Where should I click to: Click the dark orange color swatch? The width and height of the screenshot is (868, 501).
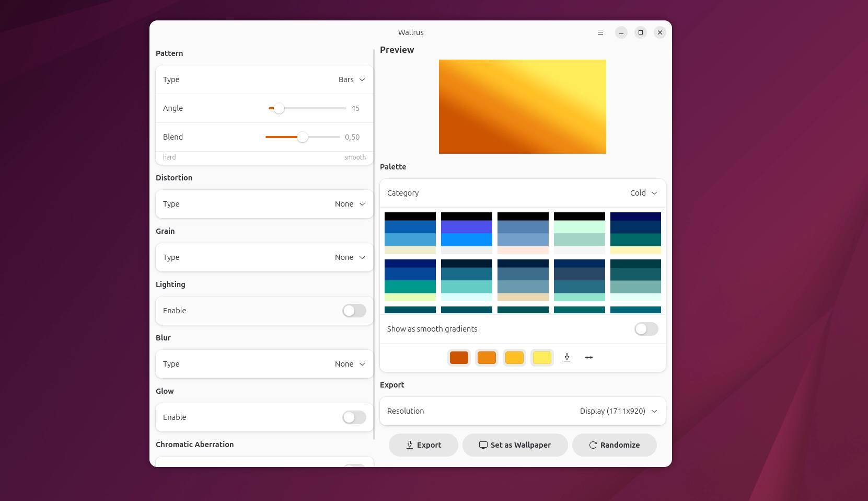point(459,358)
